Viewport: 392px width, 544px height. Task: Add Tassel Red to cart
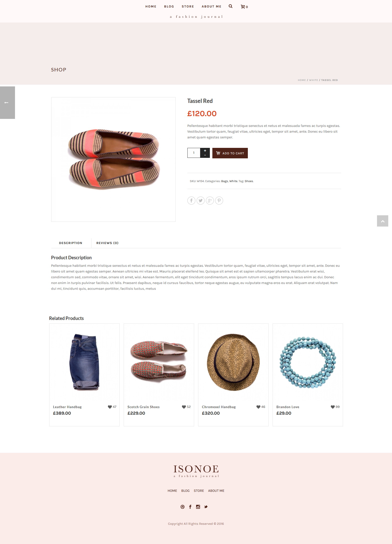(230, 153)
